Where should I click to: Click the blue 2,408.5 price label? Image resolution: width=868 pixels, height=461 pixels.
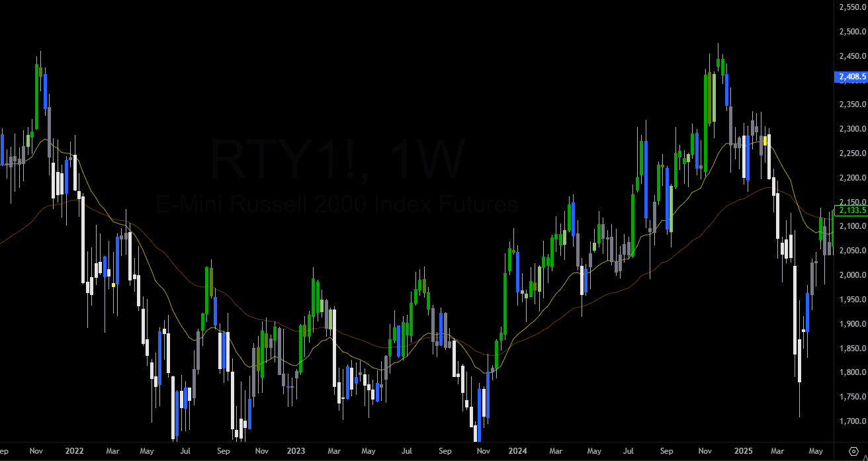[851, 77]
